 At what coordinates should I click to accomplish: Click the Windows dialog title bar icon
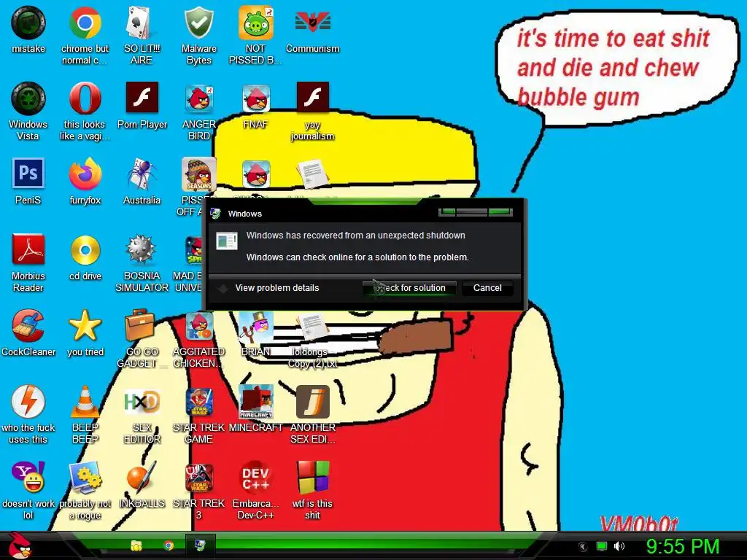[x=215, y=214]
